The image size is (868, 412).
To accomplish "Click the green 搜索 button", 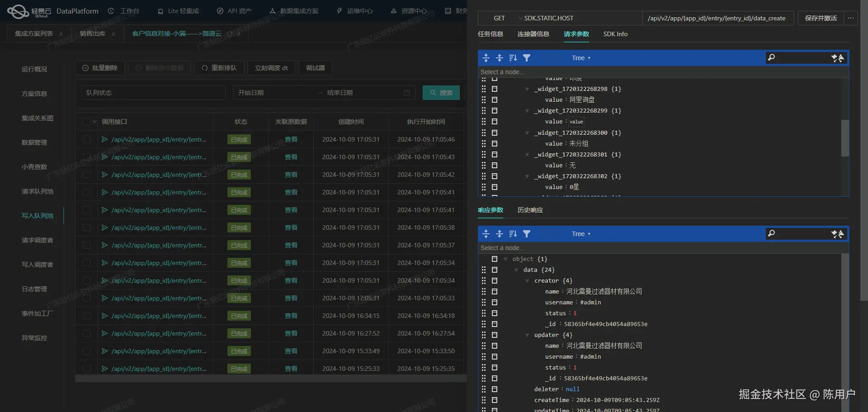I will click(x=441, y=93).
